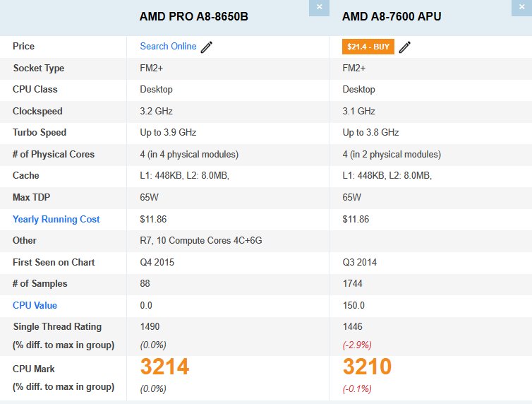Select the 1744 samples value

point(353,283)
